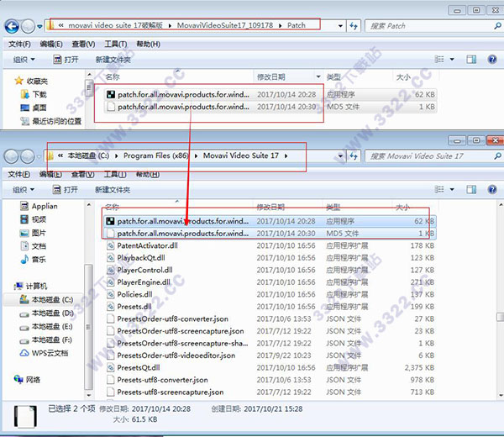The height and width of the screenshot is (437, 504).
Task: Open 查看(V) menu in Patch window
Action: [83, 44]
